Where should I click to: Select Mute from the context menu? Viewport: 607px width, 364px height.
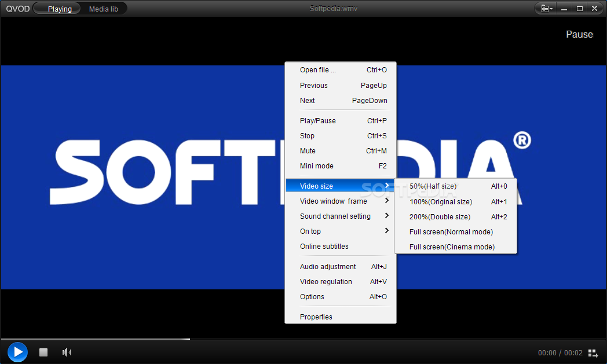tap(341, 151)
